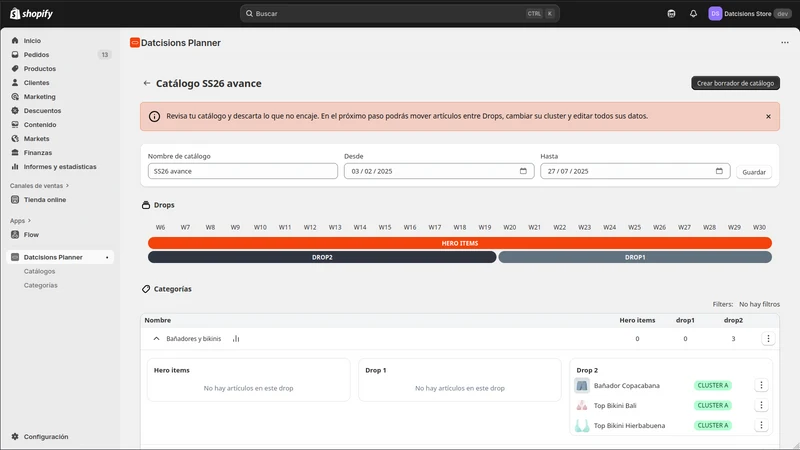Select the HERO ITEMS timeline bar

tap(460, 243)
